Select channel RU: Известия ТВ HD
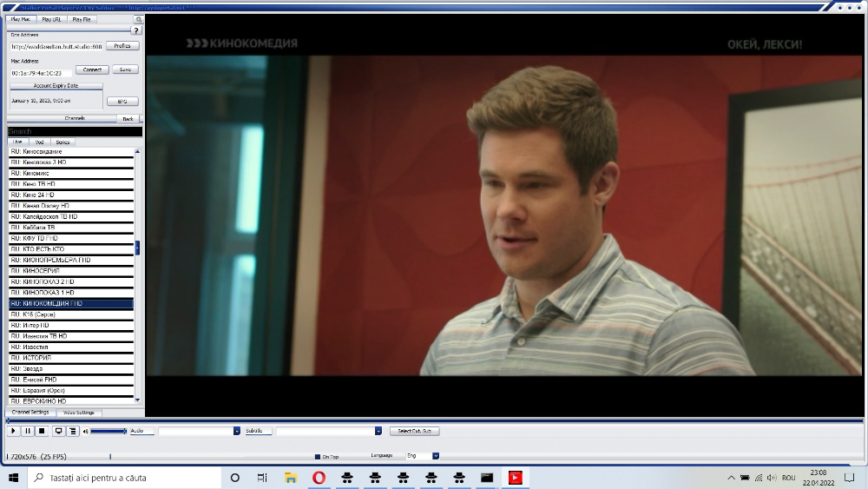Viewport: 868px width, 489px height. pos(71,336)
